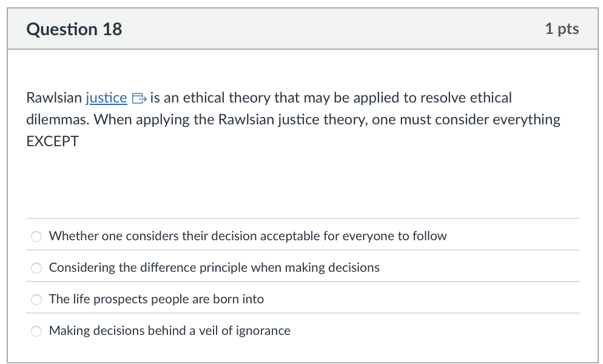This screenshot has height=364, width=603.
Task: Select radio button for "The life prospects" answer
Action: [x=37, y=300]
